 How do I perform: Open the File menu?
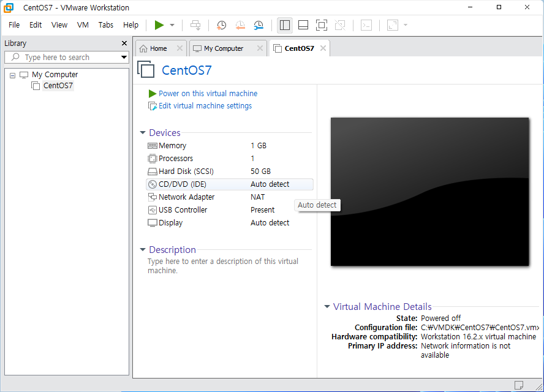[14, 25]
